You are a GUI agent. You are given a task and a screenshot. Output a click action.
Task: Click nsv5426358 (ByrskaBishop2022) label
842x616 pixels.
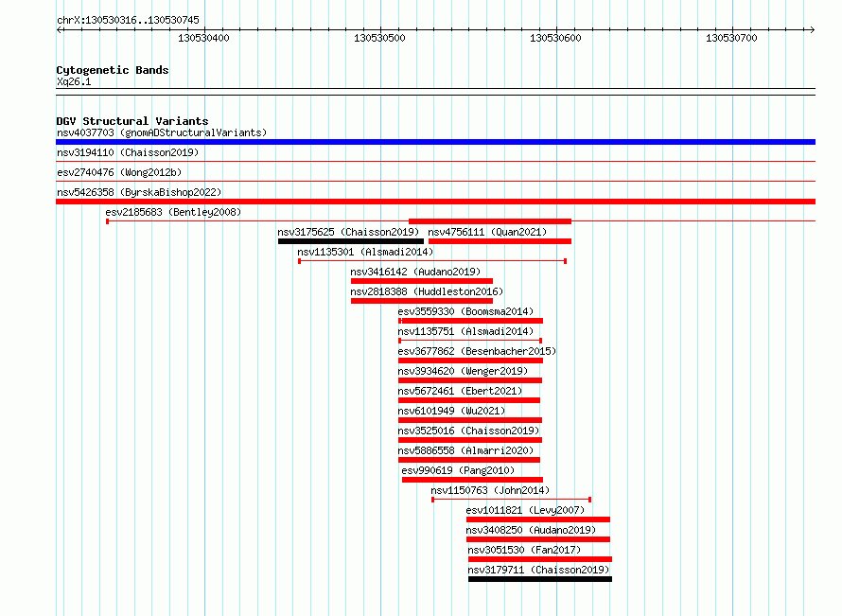click(x=139, y=192)
